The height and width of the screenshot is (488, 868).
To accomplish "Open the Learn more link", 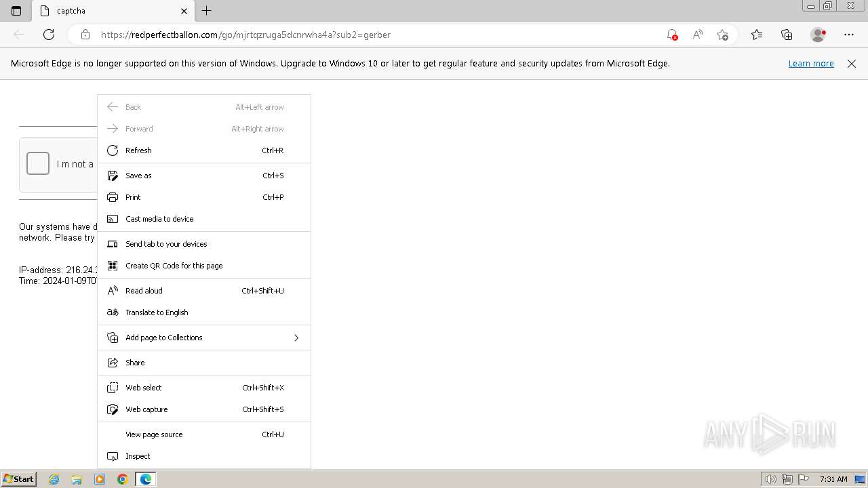I will click(x=811, y=64).
